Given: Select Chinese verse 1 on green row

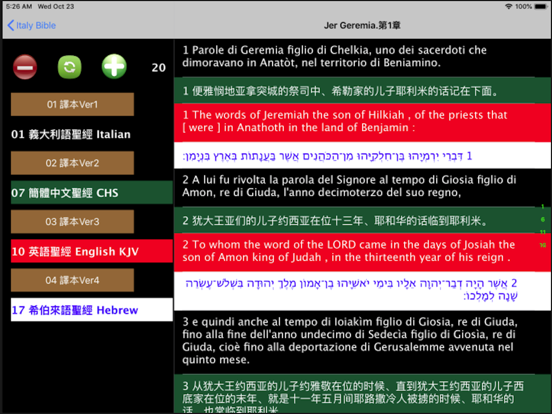Looking at the screenshot, I should (x=363, y=91).
